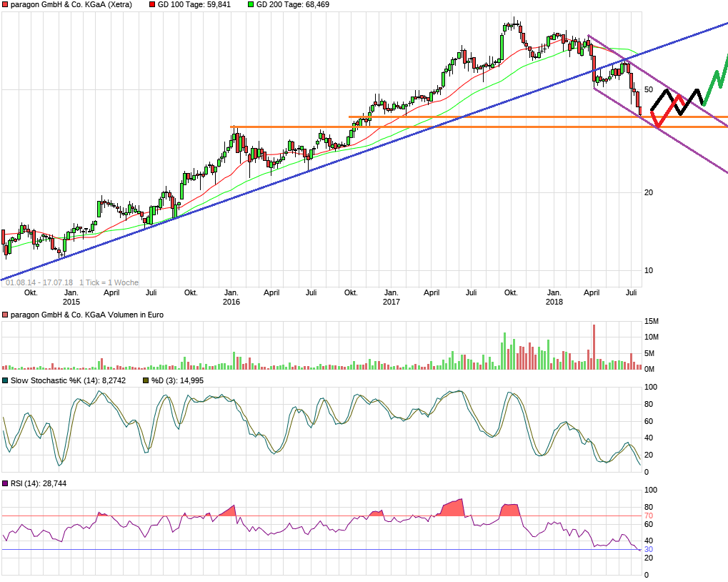Click the volume axis label 10M

pos(652,337)
